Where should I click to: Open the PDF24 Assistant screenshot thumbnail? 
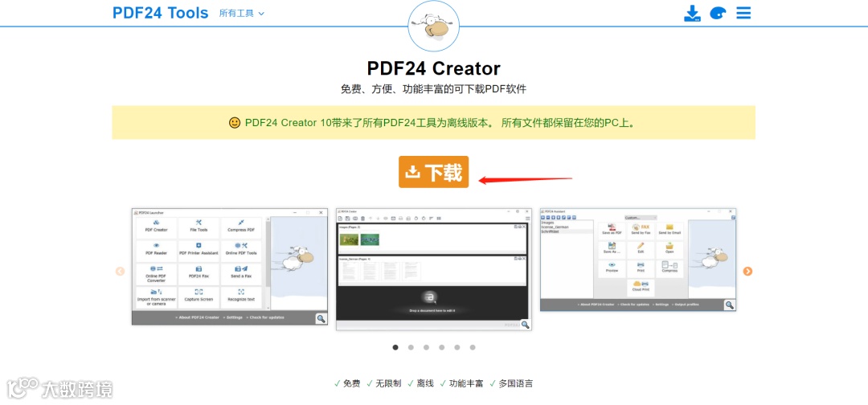click(x=637, y=260)
